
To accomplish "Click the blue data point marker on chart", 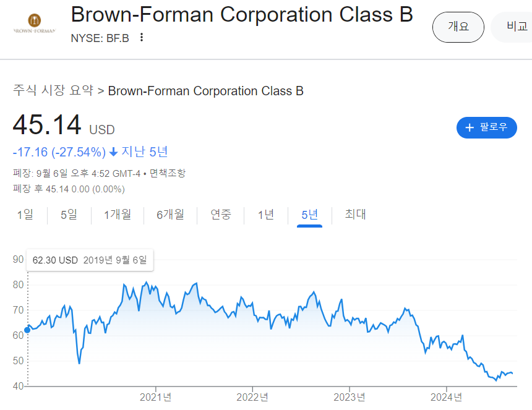I will [x=27, y=330].
